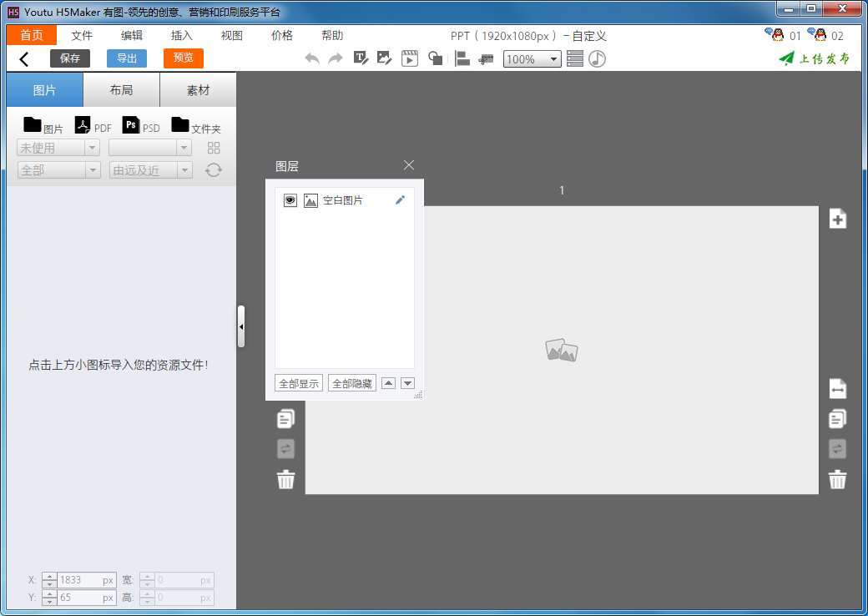This screenshot has width=868, height=616.
Task: Open the 100% zoom dropdown
Action: coord(532,59)
